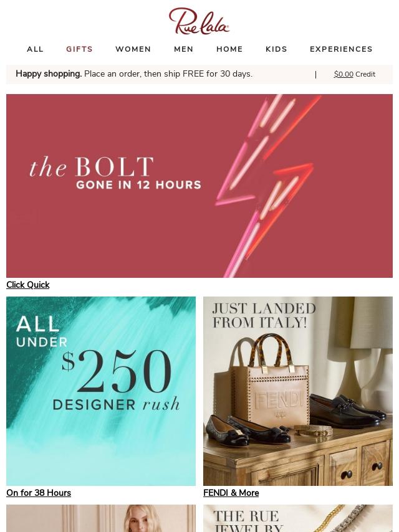The height and width of the screenshot is (532, 399).
Task: Open the All Under $250 Designer Rush image
Action: point(101,391)
